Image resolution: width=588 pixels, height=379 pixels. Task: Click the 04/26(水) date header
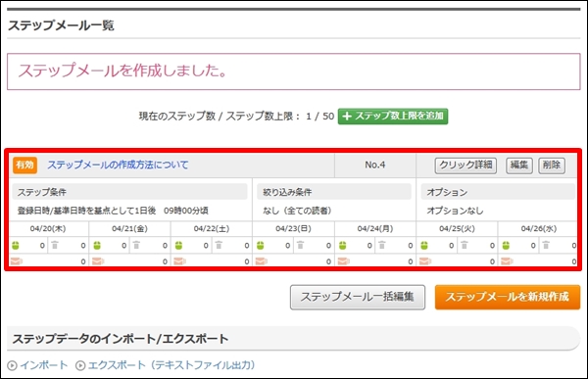tap(538, 229)
